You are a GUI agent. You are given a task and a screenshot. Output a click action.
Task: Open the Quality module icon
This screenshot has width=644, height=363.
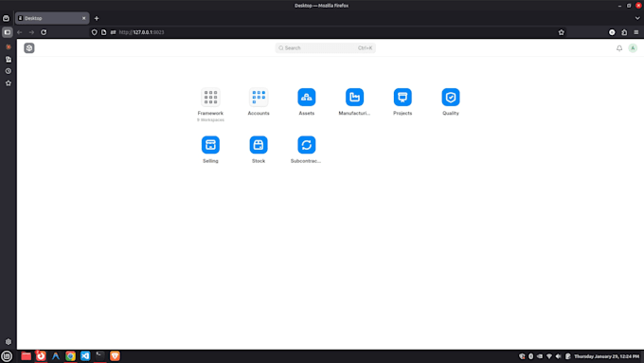point(451,98)
